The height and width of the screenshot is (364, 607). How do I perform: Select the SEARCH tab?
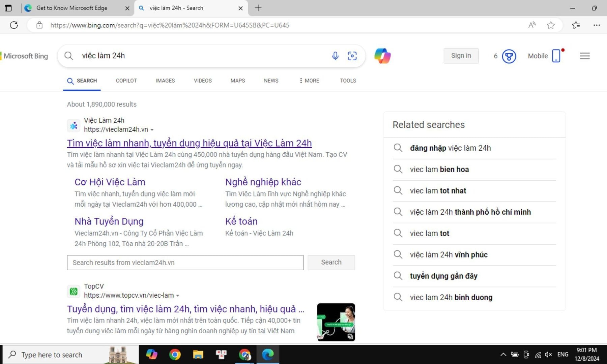(x=82, y=81)
